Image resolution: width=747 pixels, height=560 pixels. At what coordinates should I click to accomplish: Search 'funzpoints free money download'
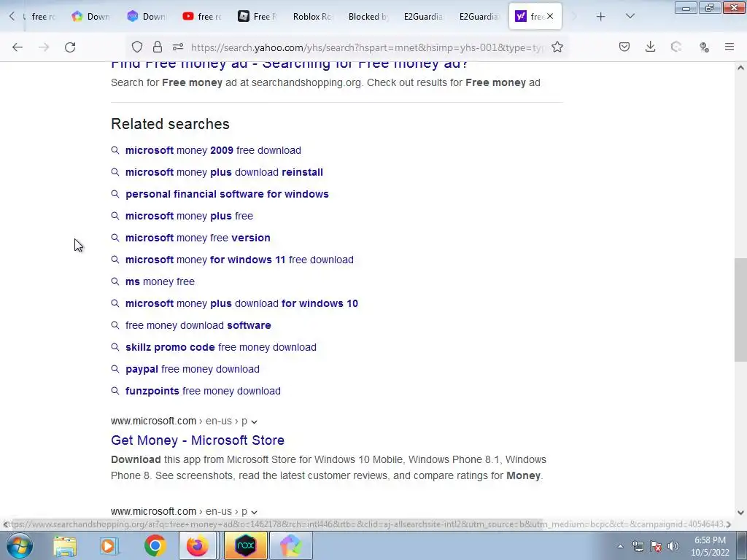point(203,392)
